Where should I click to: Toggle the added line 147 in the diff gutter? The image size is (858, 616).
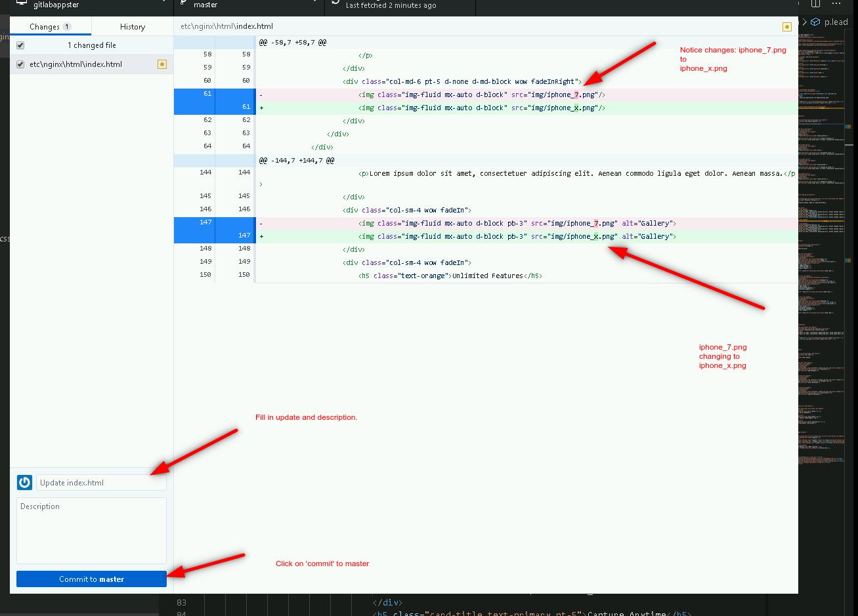[x=214, y=236]
